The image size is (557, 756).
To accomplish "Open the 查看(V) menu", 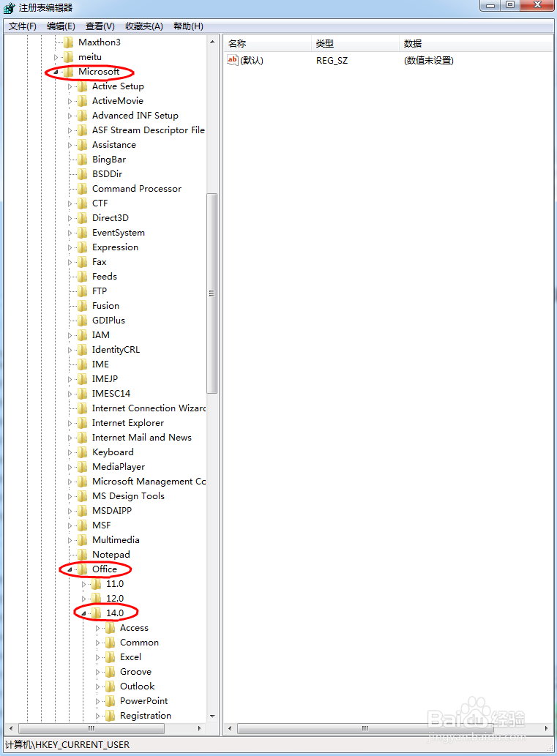I will click(x=100, y=26).
